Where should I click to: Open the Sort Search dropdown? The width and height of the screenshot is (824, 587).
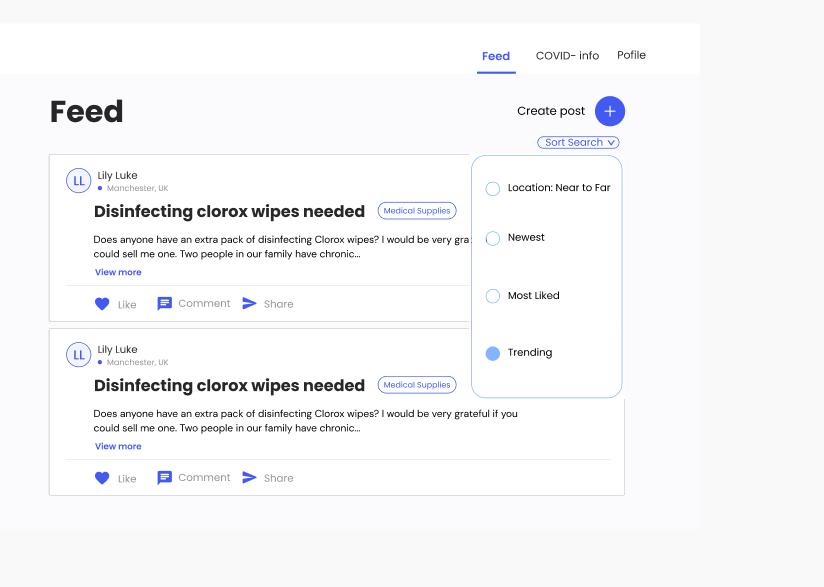coord(578,142)
